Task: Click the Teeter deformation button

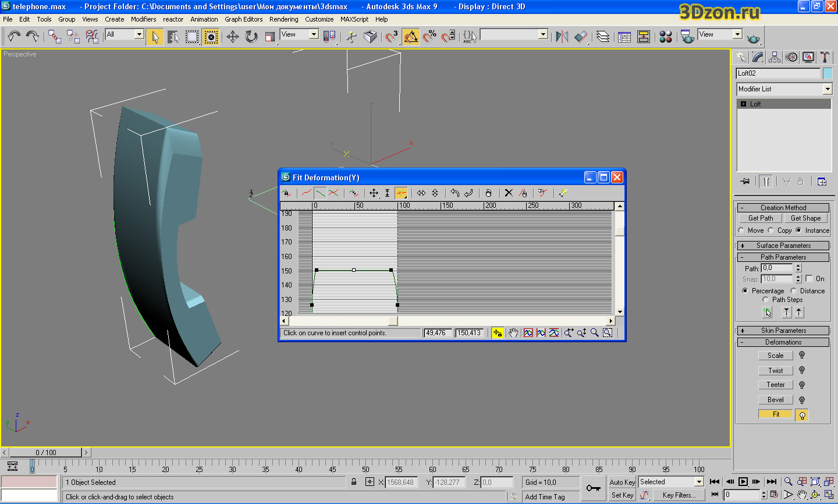Action: 776,385
